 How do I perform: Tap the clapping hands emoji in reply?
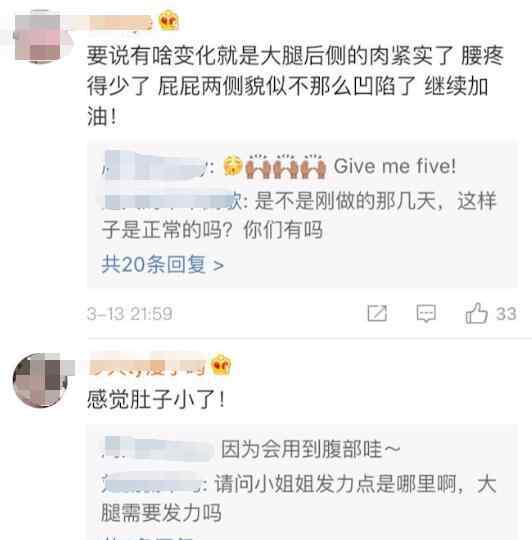point(286,166)
